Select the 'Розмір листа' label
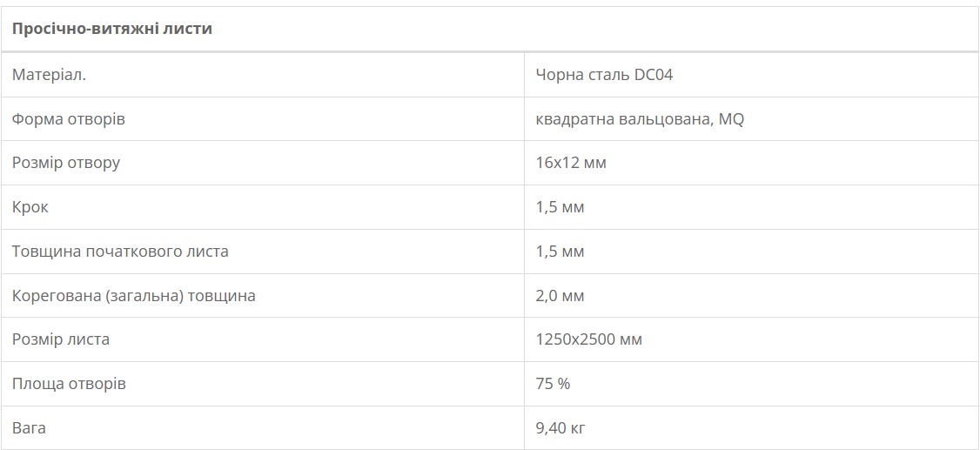The height and width of the screenshot is (450, 980). pos(61,339)
